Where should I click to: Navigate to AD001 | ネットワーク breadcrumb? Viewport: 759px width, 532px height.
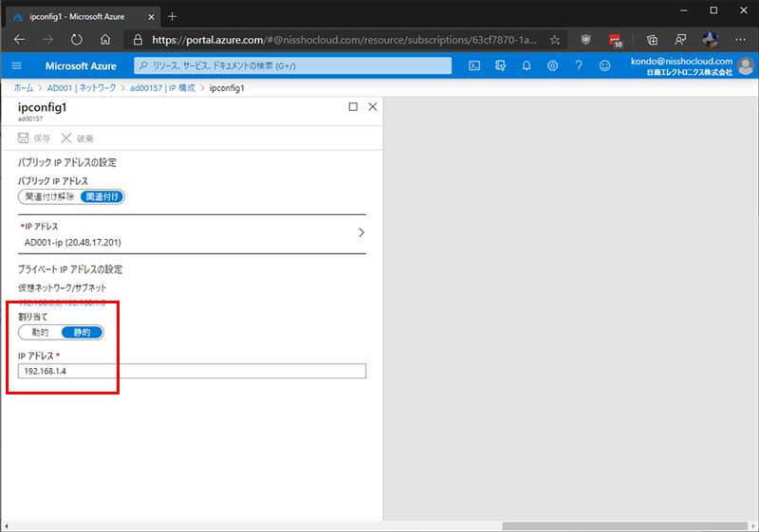click(83, 87)
